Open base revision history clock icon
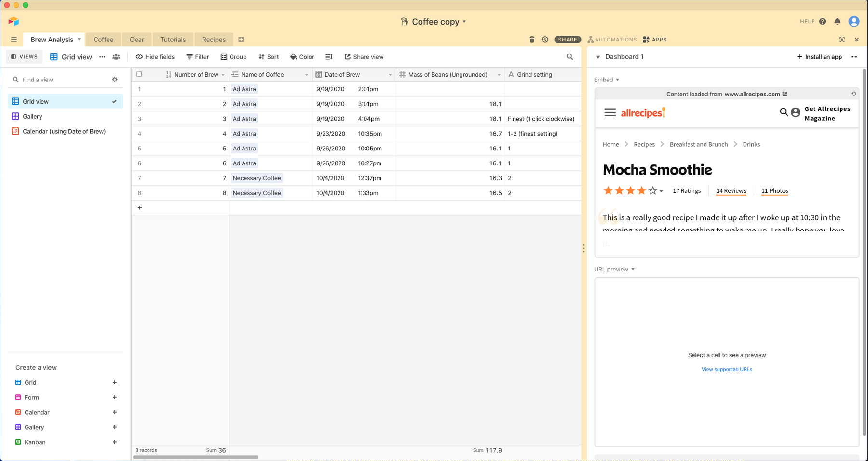868x461 pixels. (545, 40)
